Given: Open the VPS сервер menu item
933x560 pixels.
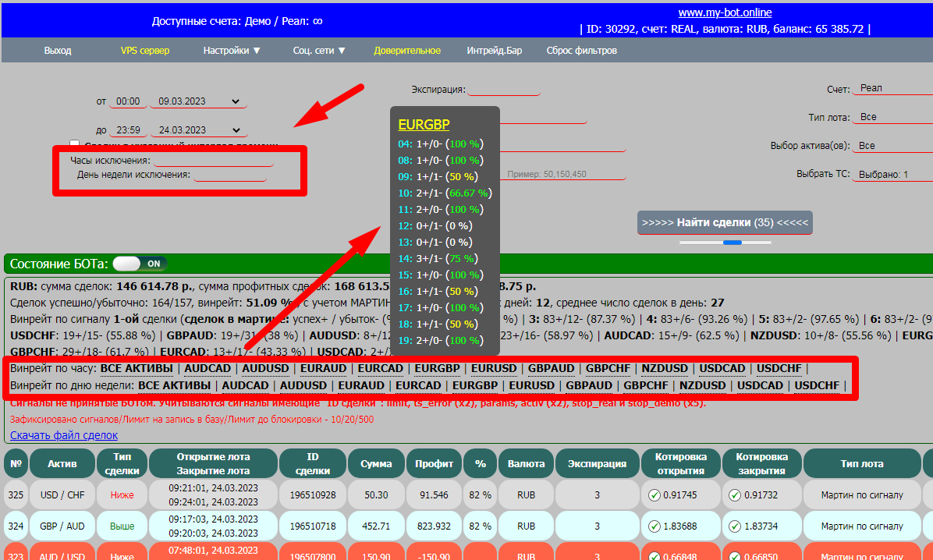Looking at the screenshot, I should 145,51.
